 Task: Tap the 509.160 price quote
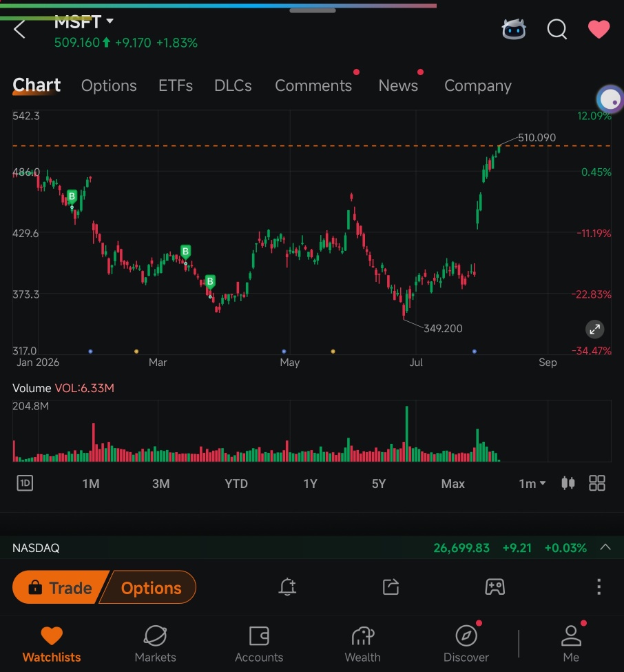pos(76,43)
